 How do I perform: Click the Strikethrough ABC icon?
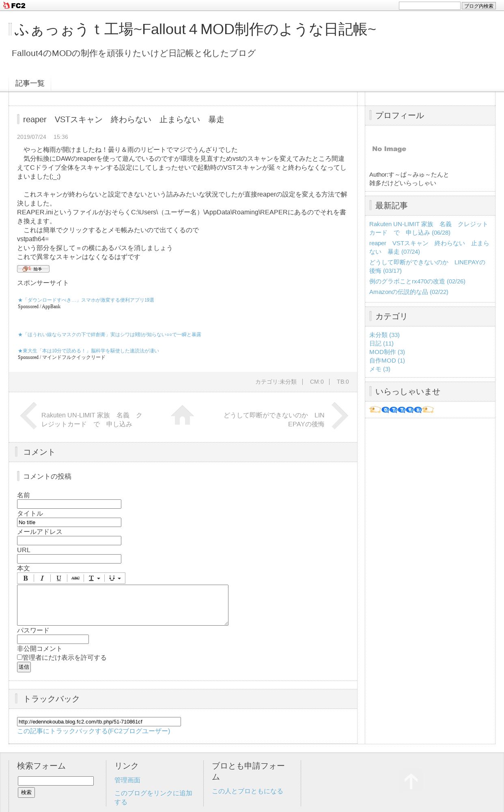(x=75, y=578)
